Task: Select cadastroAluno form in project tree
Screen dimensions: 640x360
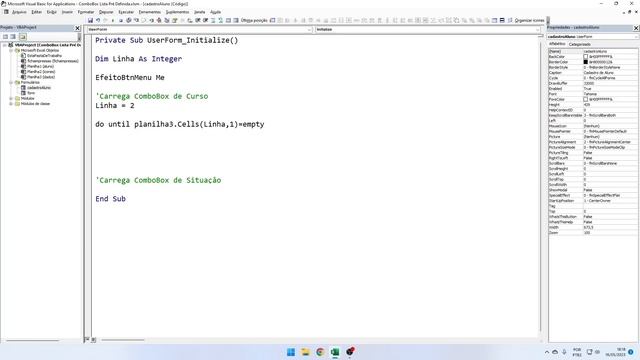Action: pos(39,87)
